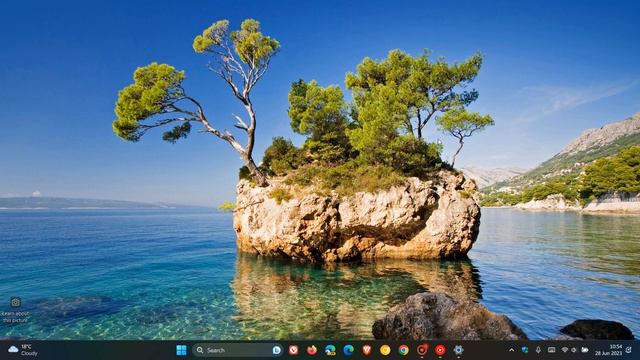Click the 'Learn about this picture' desktop icon
Viewport: 640px width, 360px height.
(16, 310)
